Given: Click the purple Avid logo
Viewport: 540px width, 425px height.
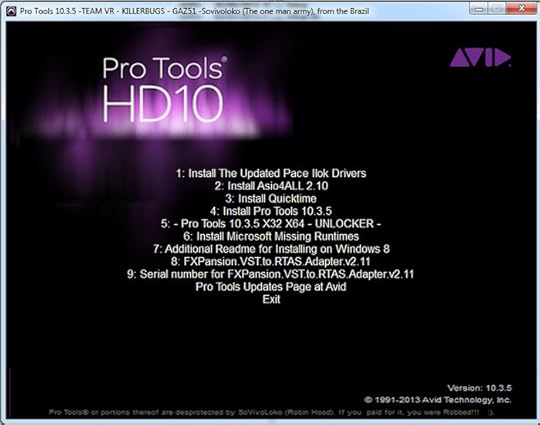Looking at the screenshot, I should point(480,58).
